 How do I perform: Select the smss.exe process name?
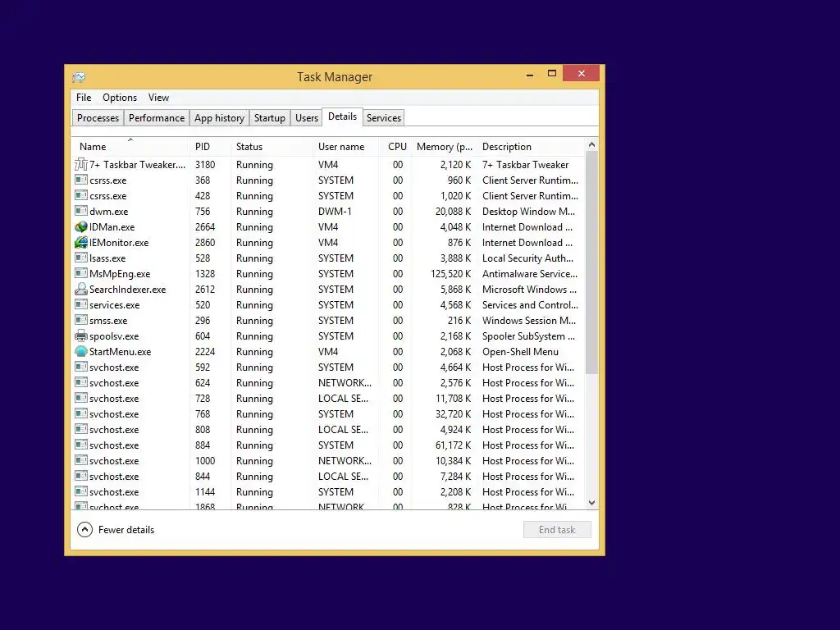coord(108,321)
